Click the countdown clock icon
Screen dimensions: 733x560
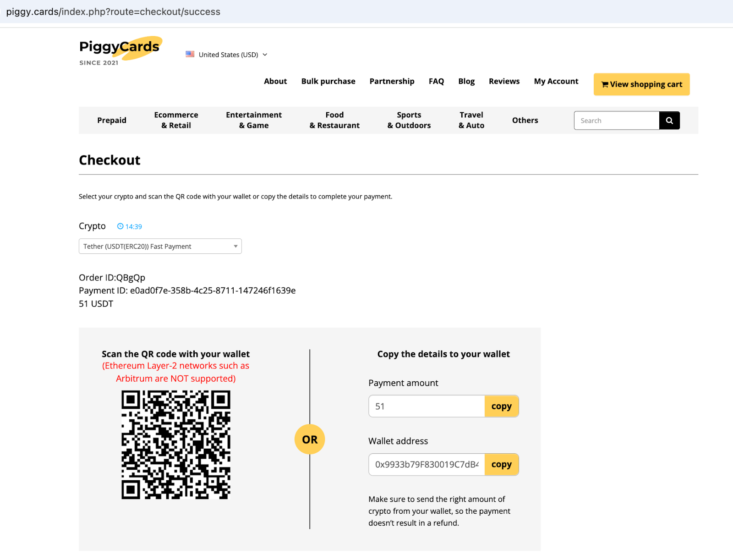click(x=120, y=226)
